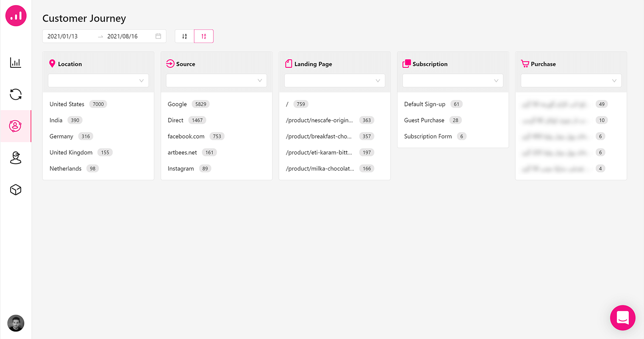Open the bar chart dashboard sidebar icon
The width and height of the screenshot is (644, 339).
click(x=16, y=63)
